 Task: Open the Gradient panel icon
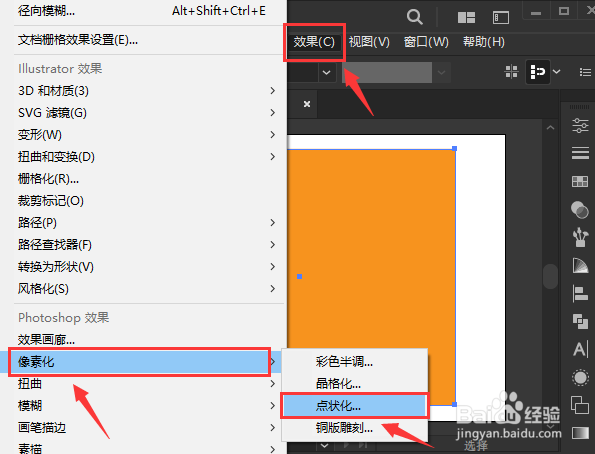pyautogui.click(x=580, y=433)
